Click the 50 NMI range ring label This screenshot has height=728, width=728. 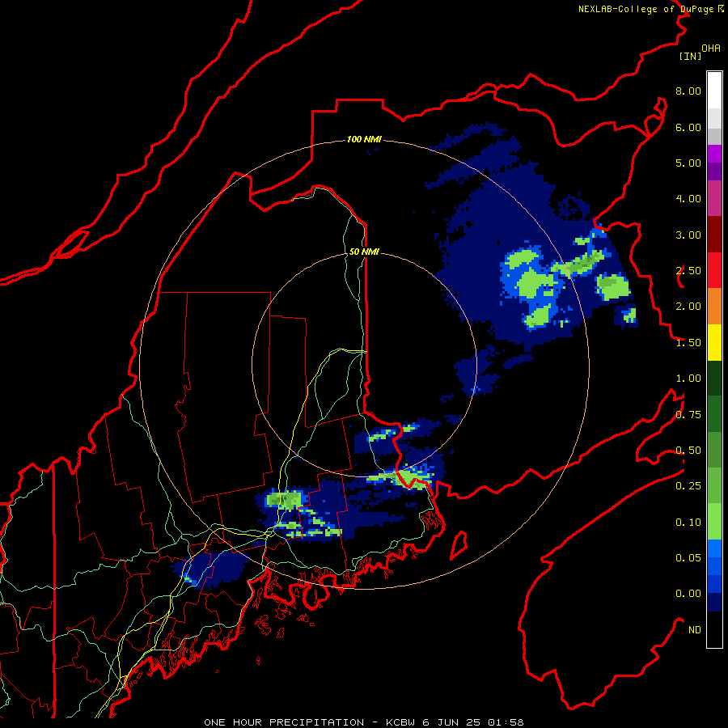(364, 252)
